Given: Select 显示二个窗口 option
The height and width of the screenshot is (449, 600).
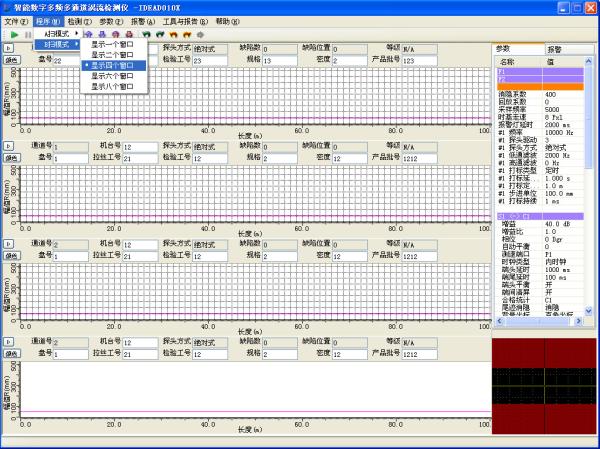Looking at the screenshot, I should 114,55.
